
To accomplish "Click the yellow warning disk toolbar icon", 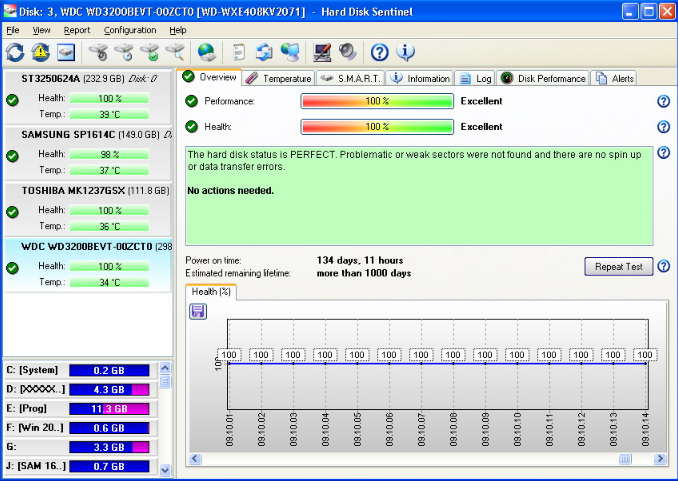I will click(40, 52).
